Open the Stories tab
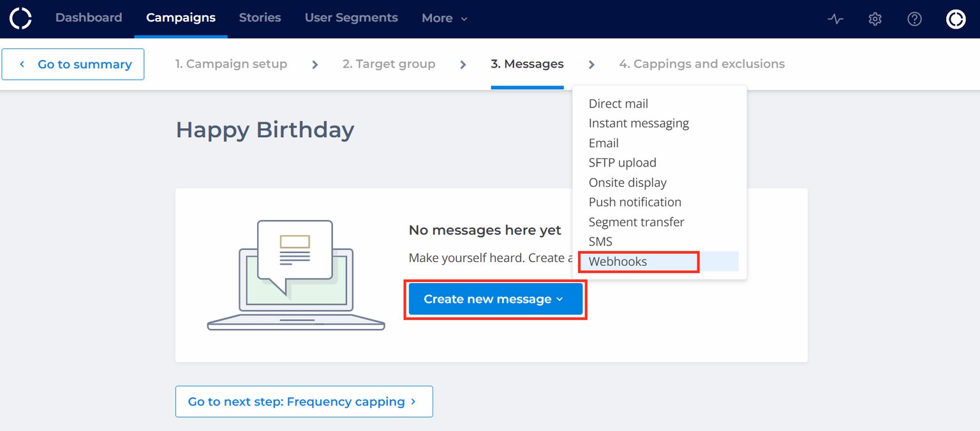The width and height of the screenshot is (980, 431). click(260, 18)
